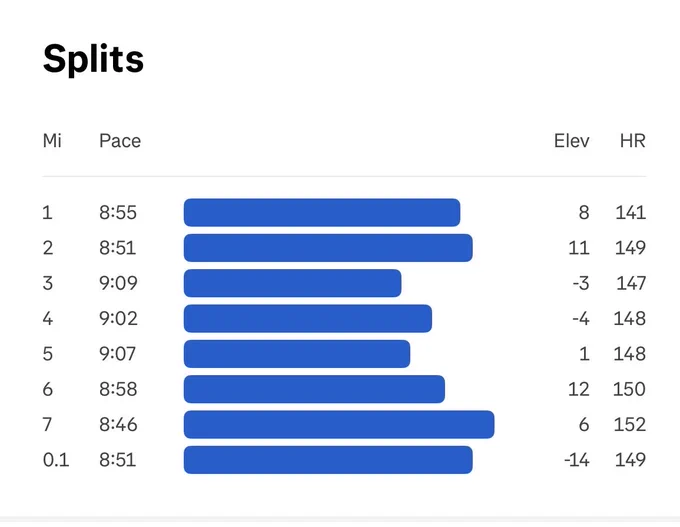
Task: Click the 9:09 pace value
Action: (118, 283)
